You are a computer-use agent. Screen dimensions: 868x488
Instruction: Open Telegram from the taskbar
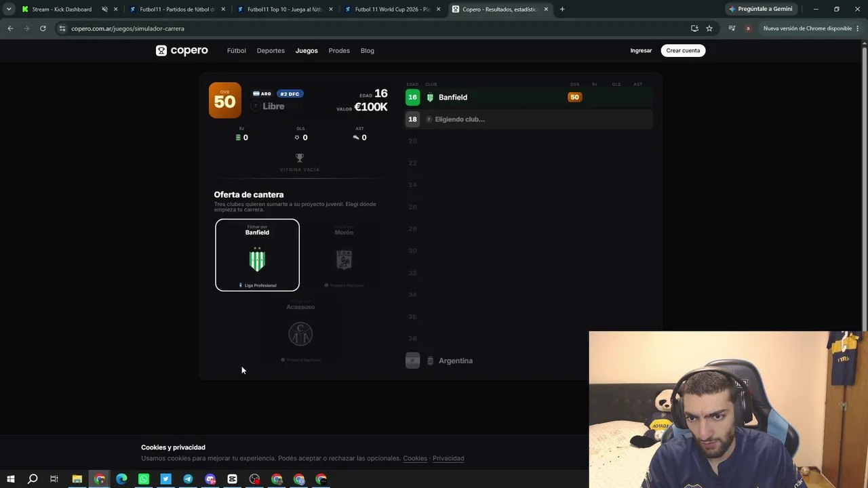(188, 479)
